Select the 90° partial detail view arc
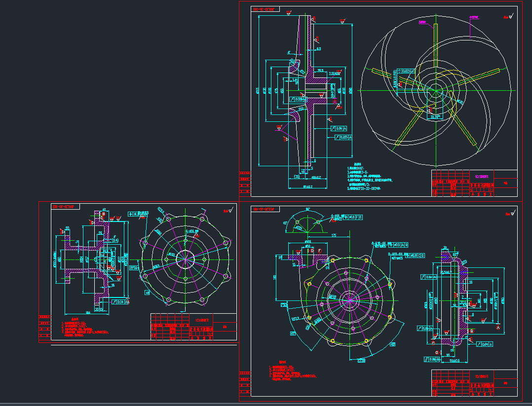 [x=306, y=221]
